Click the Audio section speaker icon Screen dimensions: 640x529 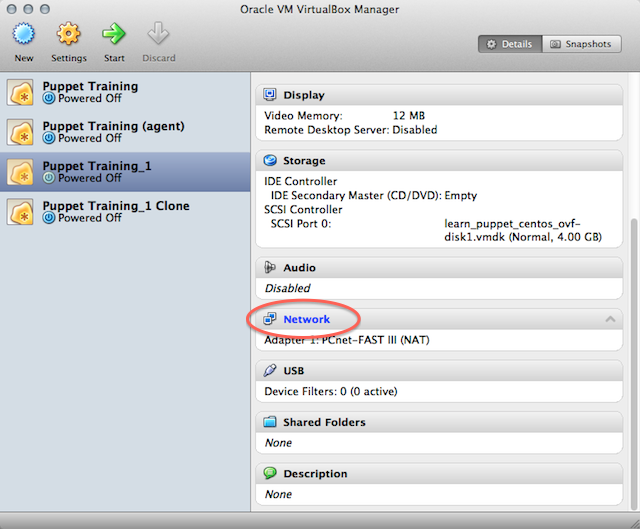point(270,267)
